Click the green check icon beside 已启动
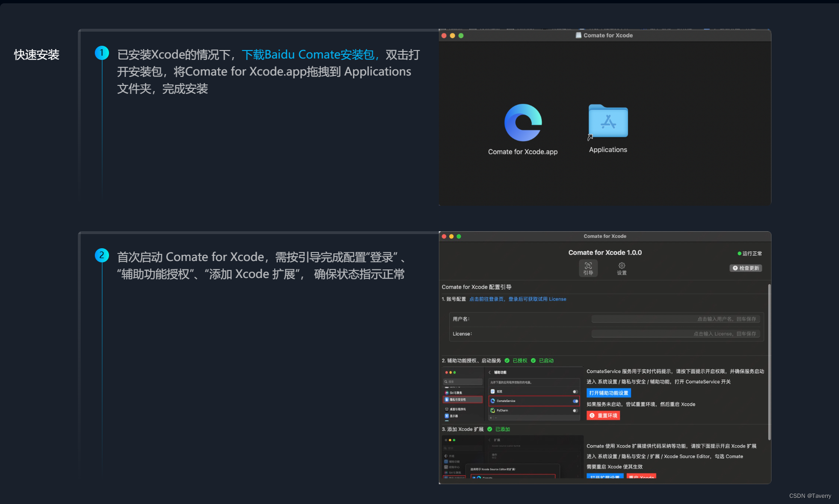Screen dimensions: 839x504 533,361
